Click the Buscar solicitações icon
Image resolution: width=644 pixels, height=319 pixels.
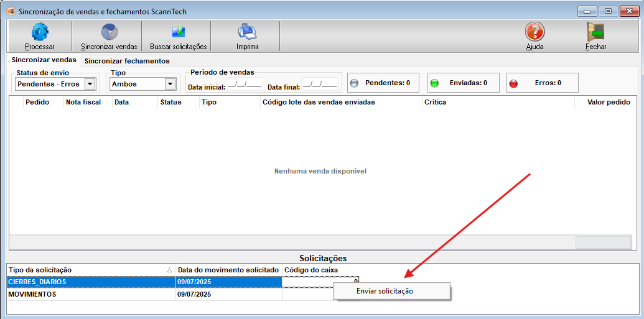point(178,32)
